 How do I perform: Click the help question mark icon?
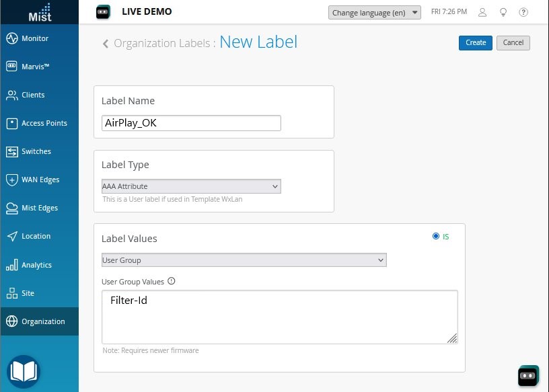tap(523, 13)
